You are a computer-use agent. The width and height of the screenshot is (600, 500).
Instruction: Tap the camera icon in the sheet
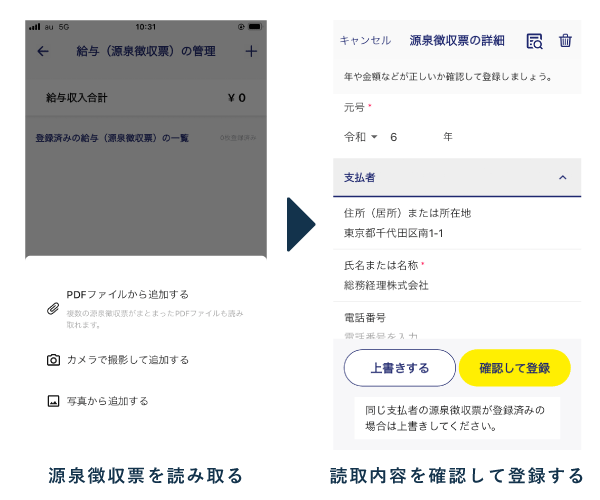click(x=53, y=360)
